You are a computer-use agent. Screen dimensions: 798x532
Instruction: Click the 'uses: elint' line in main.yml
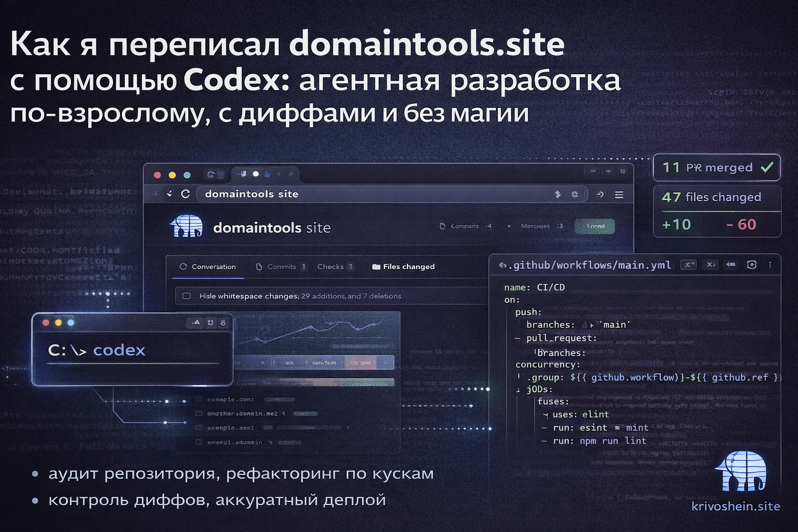tap(580, 414)
